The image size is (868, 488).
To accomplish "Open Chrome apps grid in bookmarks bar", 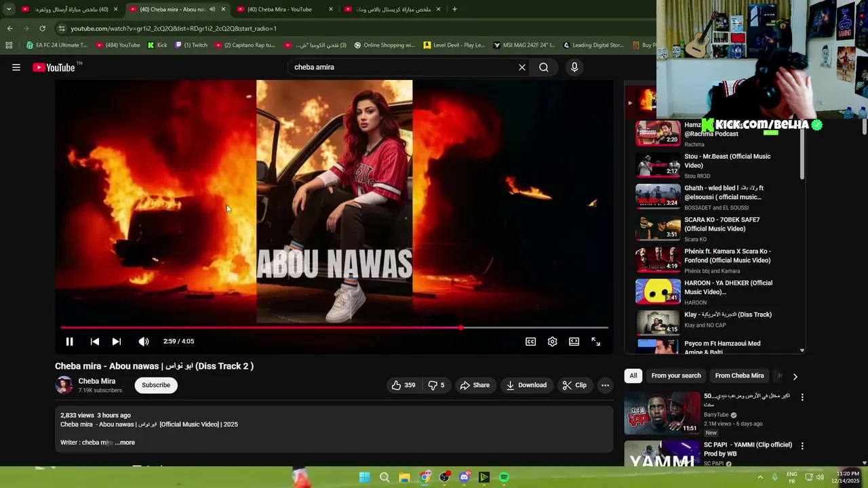I will pos(9,45).
